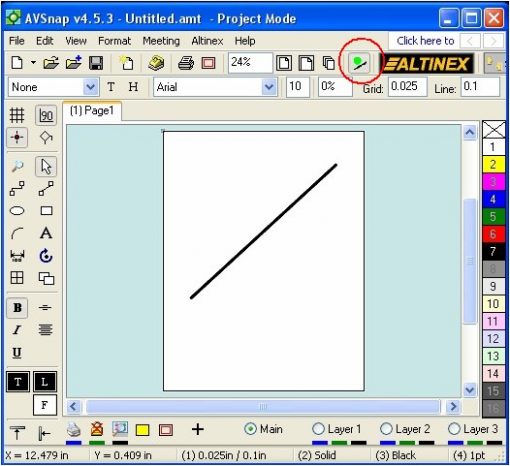
Task: Click the center align lines icon
Action: (x=45, y=330)
